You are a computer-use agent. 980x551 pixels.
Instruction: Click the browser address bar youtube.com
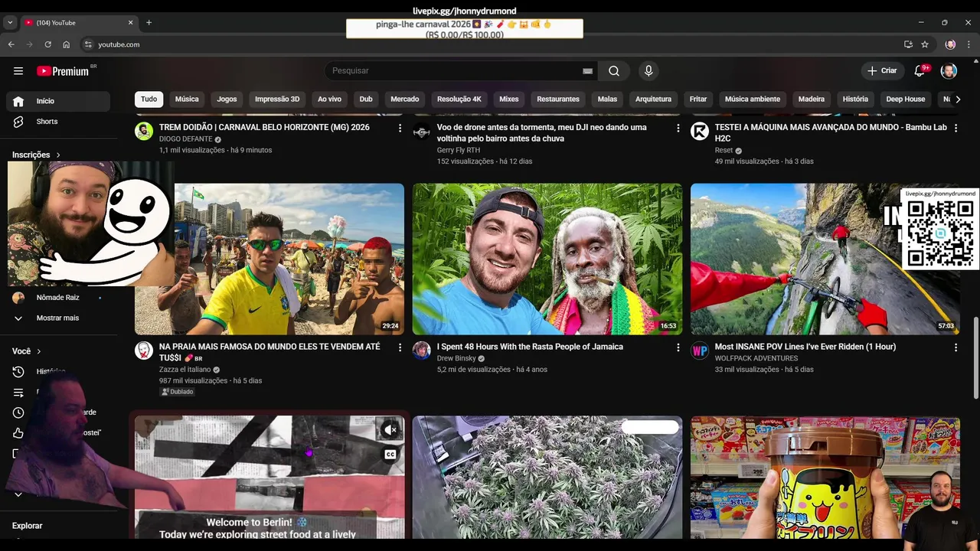click(x=119, y=44)
